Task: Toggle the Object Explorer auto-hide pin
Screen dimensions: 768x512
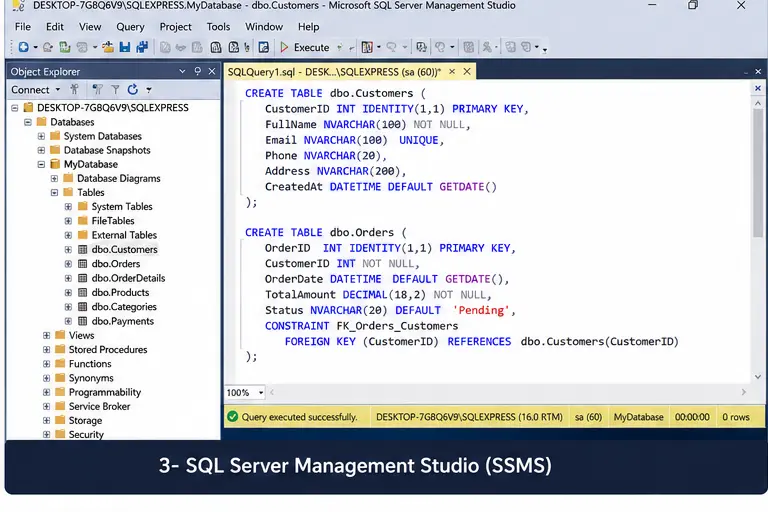Action: pyautogui.click(x=197, y=71)
